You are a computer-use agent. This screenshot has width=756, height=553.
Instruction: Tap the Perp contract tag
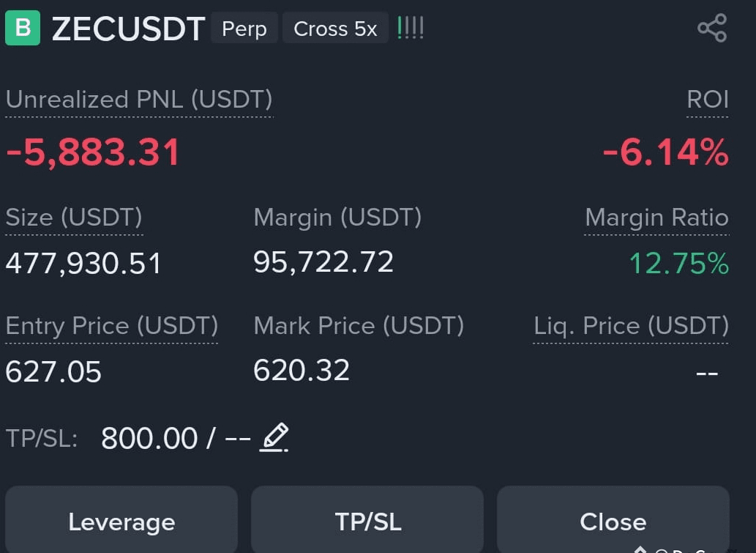click(244, 28)
